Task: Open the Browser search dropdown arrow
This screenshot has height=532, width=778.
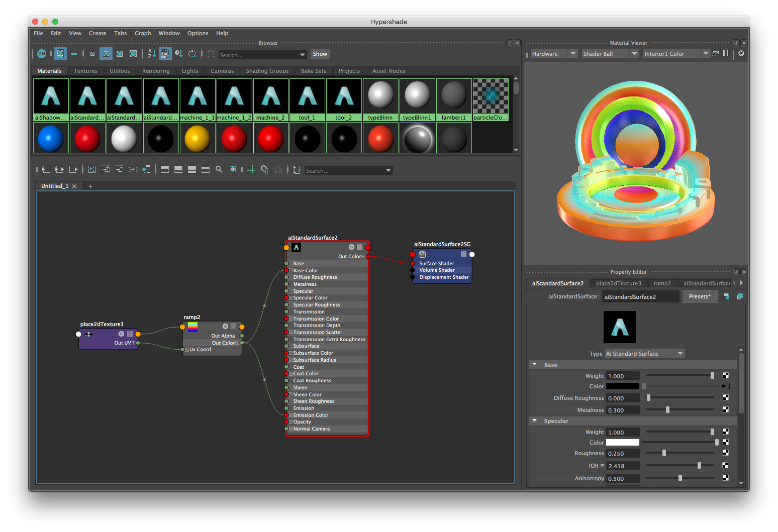Action: click(x=303, y=55)
